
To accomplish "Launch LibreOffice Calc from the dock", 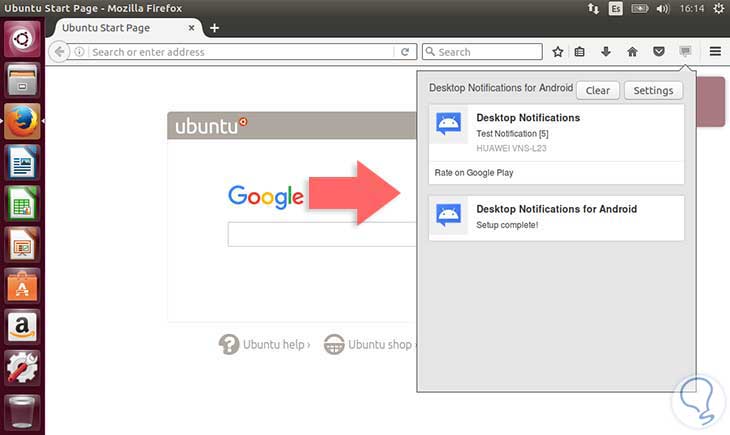I will coord(22,204).
